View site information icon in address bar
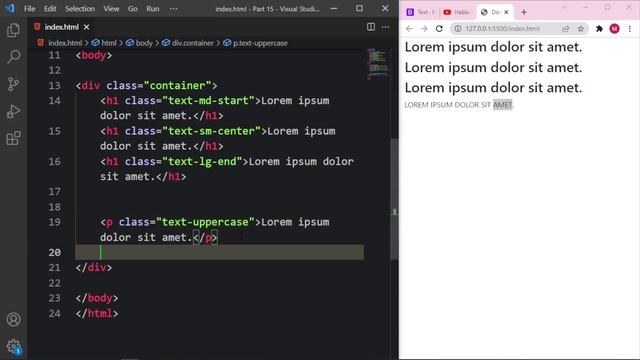This screenshot has height=360, width=640. click(x=458, y=29)
